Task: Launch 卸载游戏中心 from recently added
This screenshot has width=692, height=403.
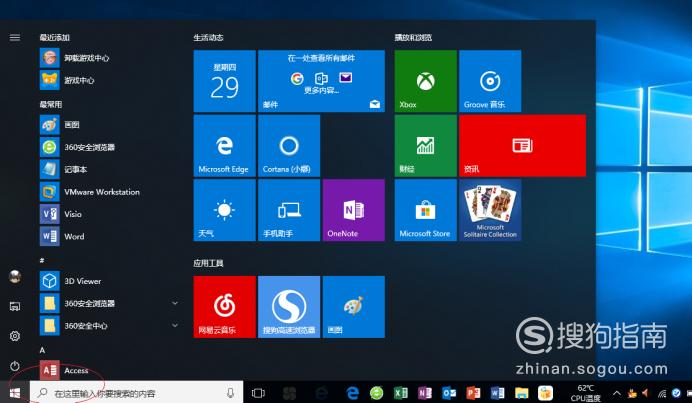Action: tap(110, 58)
